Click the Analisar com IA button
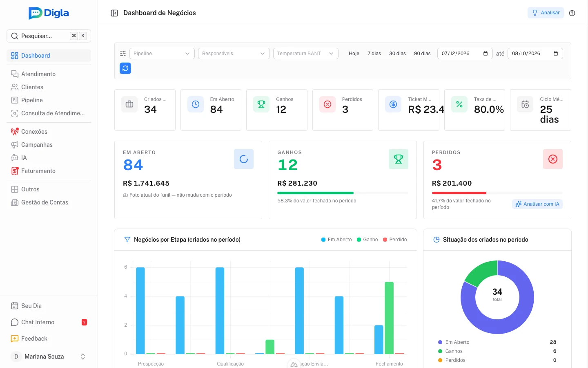This screenshot has height=368, width=588. pos(537,204)
